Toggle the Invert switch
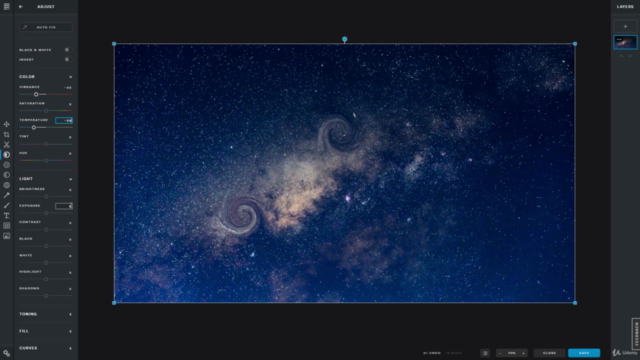 pos(68,60)
